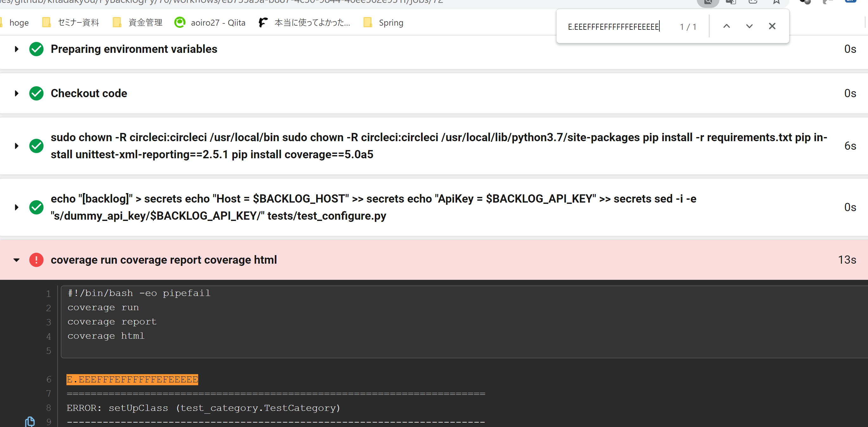Collapse the coverage run coverage report step
The image size is (868, 427).
coord(16,260)
